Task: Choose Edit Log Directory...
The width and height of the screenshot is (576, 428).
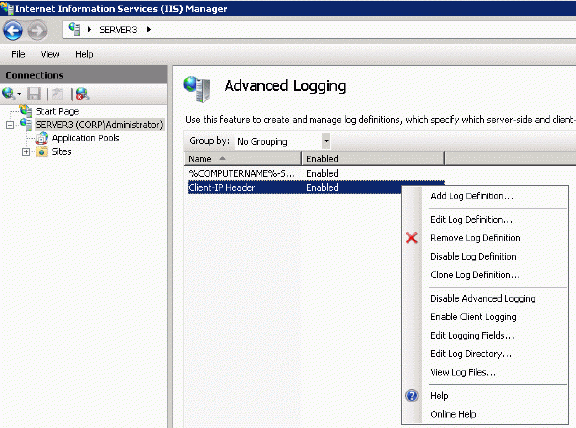Action: (x=471, y=354)
